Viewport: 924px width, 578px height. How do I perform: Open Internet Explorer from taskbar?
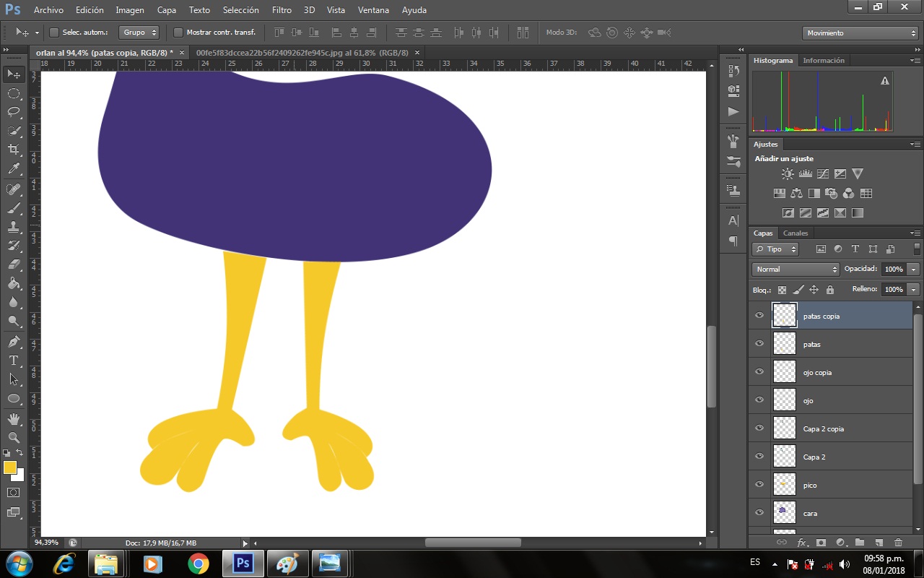64,564
